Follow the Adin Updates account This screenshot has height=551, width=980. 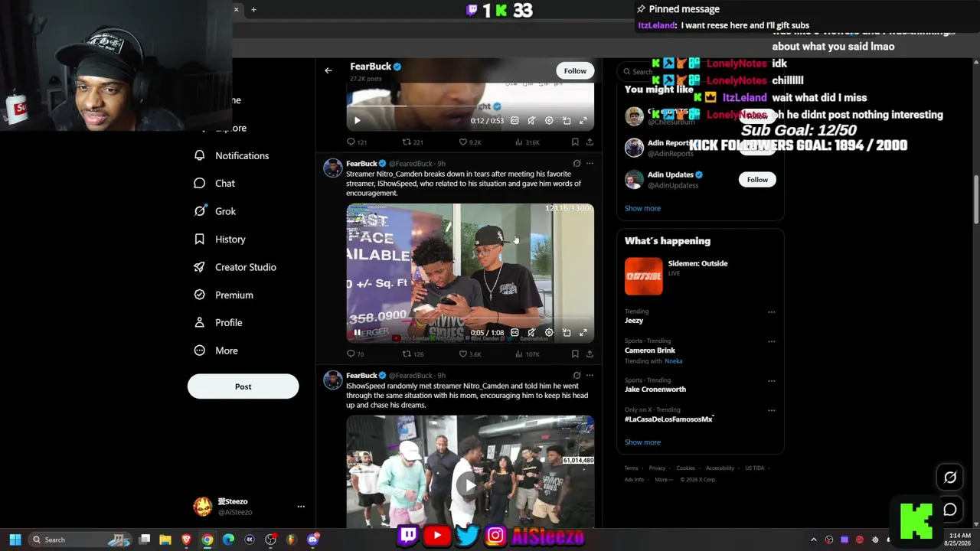pos(757,179)
